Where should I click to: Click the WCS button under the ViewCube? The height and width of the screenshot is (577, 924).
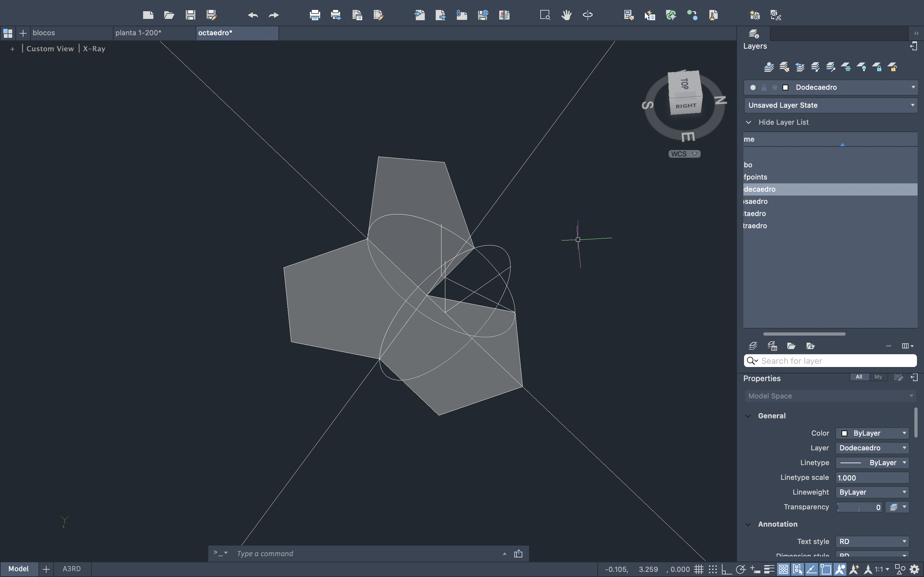[684, 154]
